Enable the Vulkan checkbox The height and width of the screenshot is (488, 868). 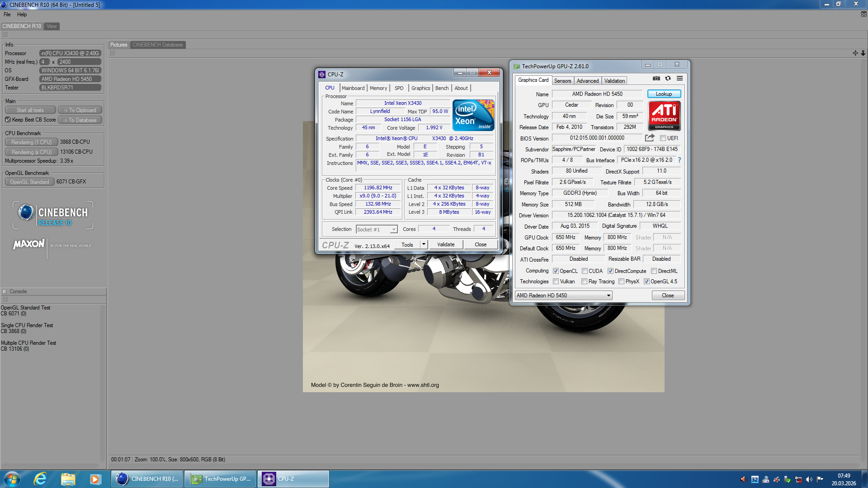click(556, 282)
